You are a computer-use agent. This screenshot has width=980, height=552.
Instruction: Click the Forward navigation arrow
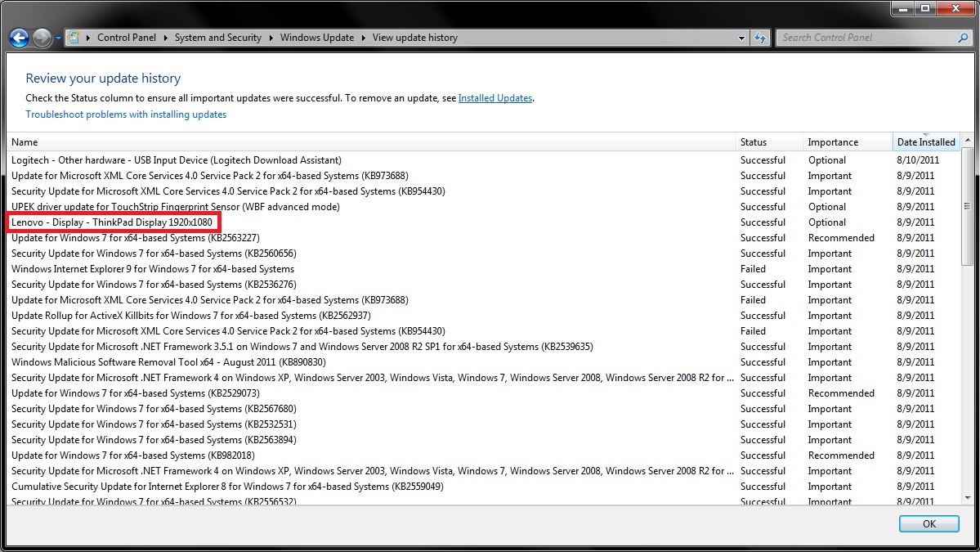(42, 38)
